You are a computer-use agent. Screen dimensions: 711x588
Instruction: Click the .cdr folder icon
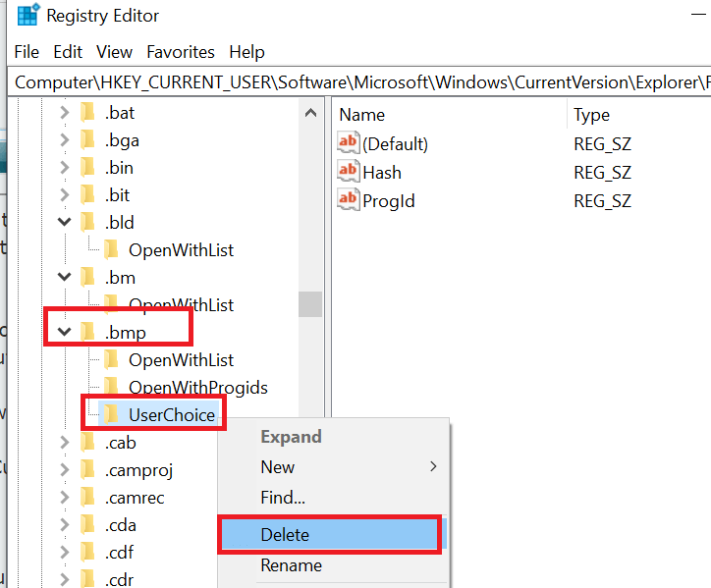(x=87, y=579)
